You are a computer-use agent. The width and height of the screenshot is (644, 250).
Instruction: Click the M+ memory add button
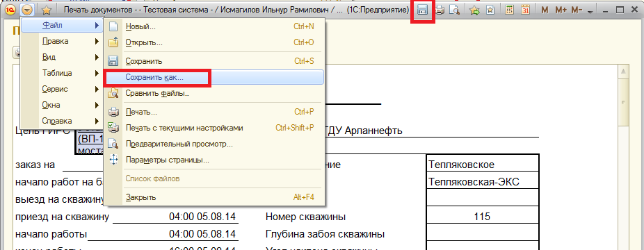(x=561, y=10)
